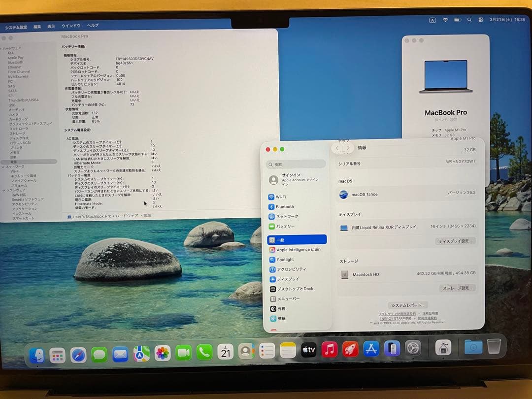Click the battery status icon in menu bar

457,20
